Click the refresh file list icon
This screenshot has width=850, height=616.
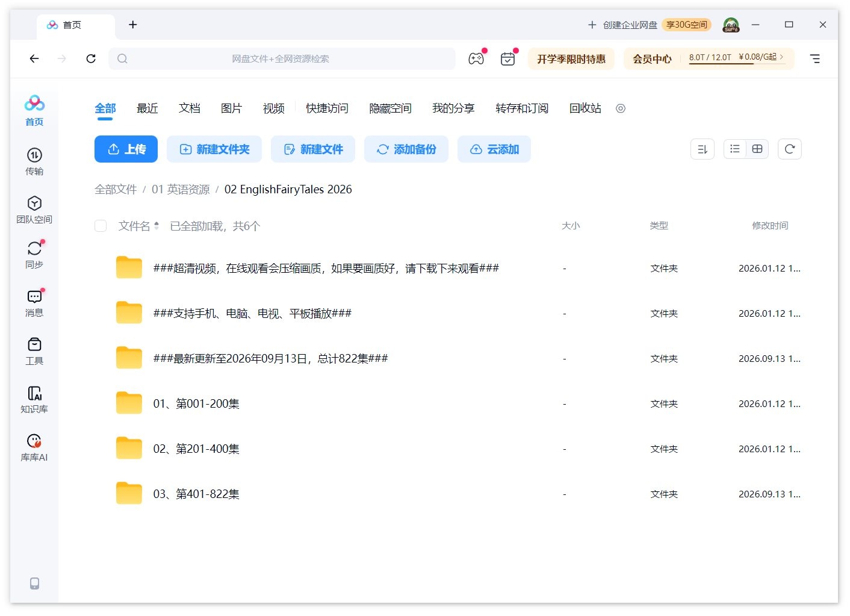pos(789,149)
